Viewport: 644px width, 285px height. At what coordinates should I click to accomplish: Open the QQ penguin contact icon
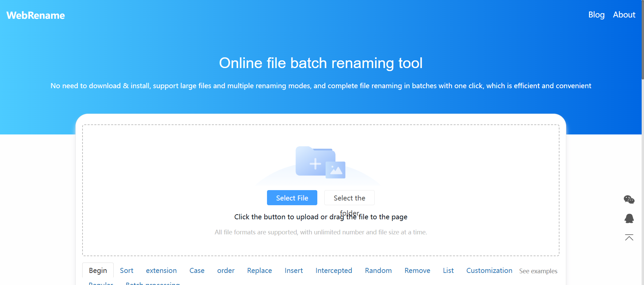[x=629, y=219]
